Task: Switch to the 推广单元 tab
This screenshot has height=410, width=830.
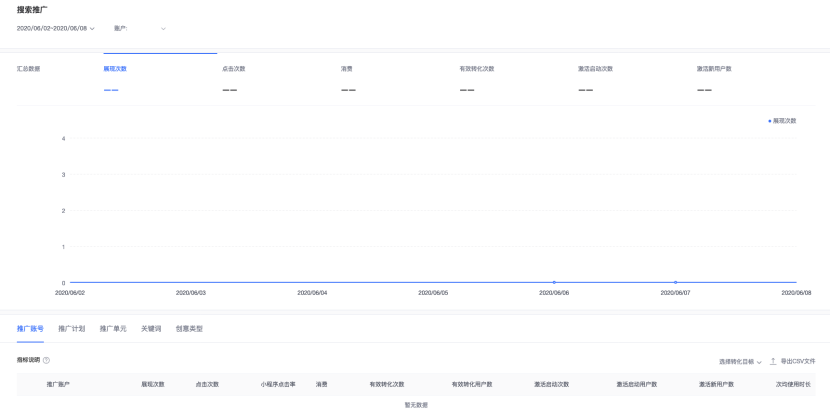Action: (113, 328)
